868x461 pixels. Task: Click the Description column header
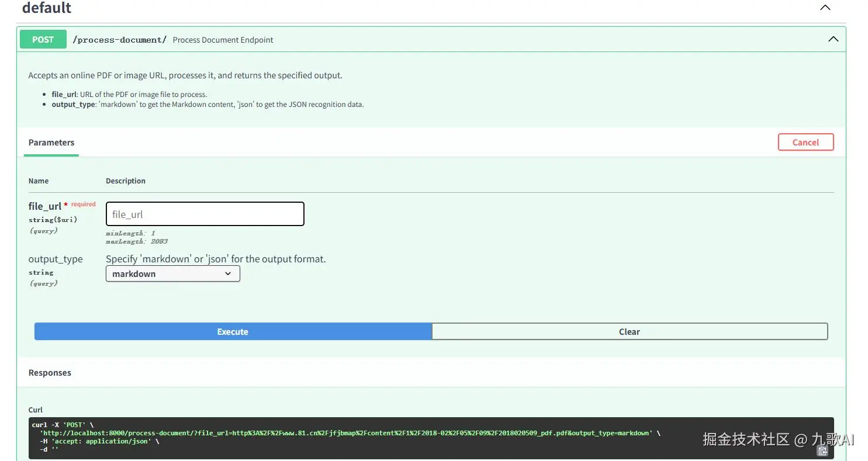click(x=126, y=181)
